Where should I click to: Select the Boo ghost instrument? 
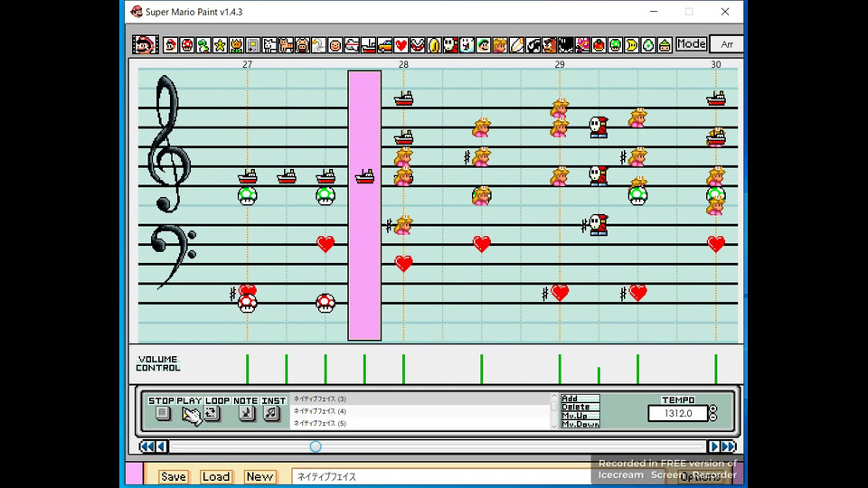(x=467, y=45)
